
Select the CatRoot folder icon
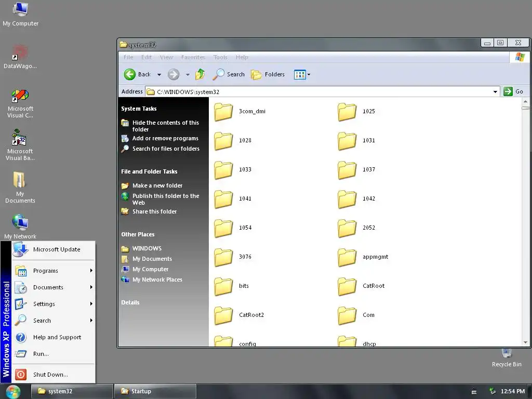pyautogui.click(x=347, y=287)
